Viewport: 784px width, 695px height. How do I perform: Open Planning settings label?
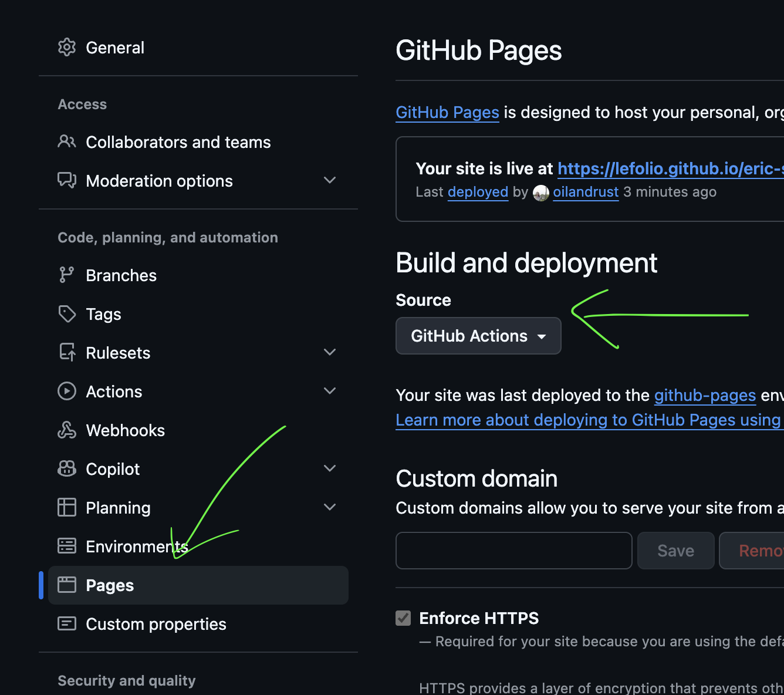pyautogui.click(x=118, y=508)
